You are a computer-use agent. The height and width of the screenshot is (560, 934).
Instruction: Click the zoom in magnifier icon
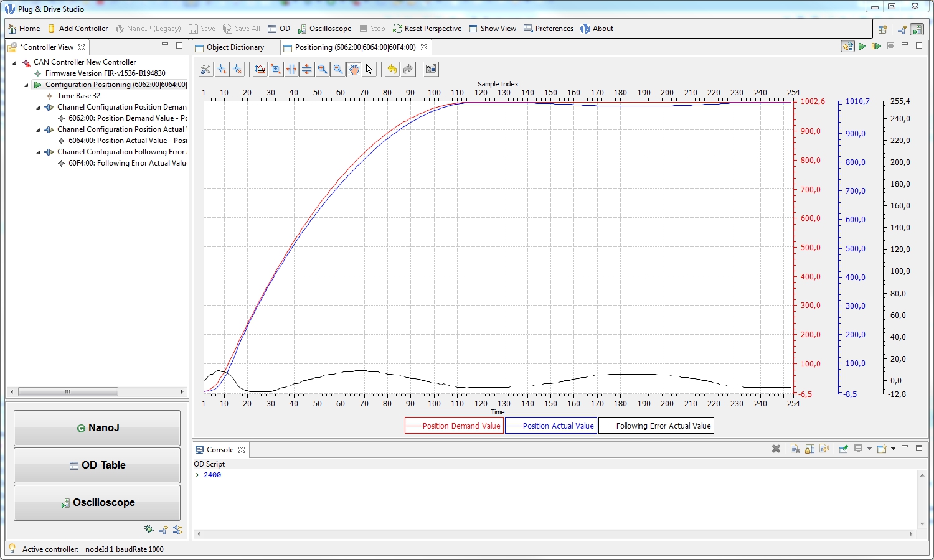(323, 69)
